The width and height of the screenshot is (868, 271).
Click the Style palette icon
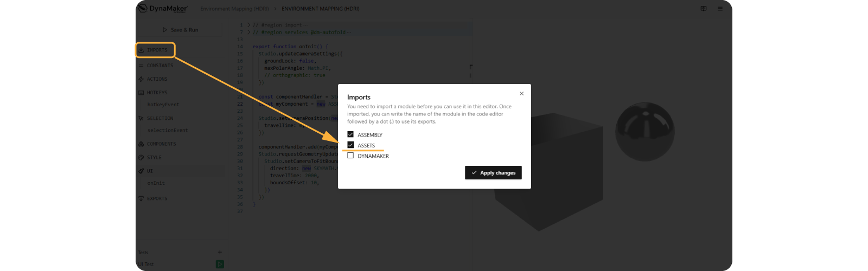[x=141, y=158]
